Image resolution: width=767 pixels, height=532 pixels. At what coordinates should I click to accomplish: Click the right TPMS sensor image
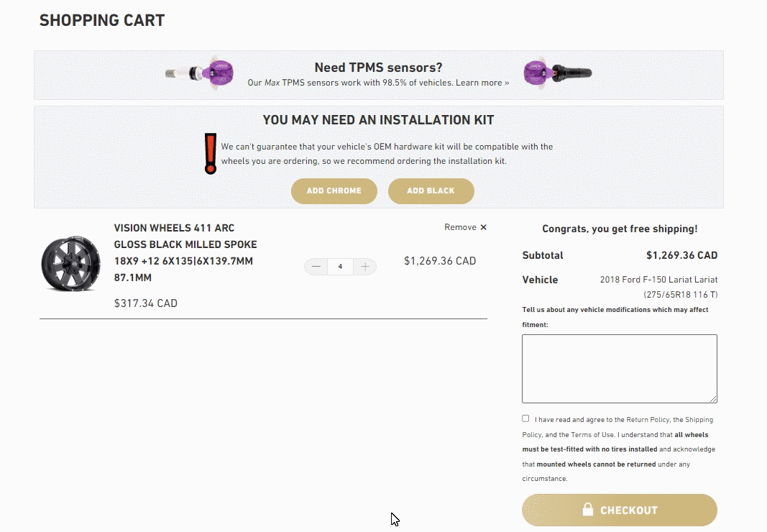(x=558, y=73)
